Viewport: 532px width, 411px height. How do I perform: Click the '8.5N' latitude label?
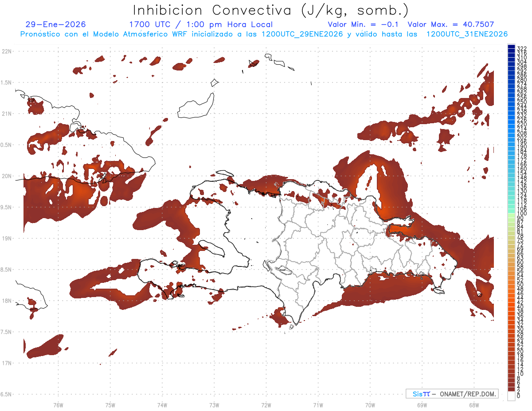[7, 270]
